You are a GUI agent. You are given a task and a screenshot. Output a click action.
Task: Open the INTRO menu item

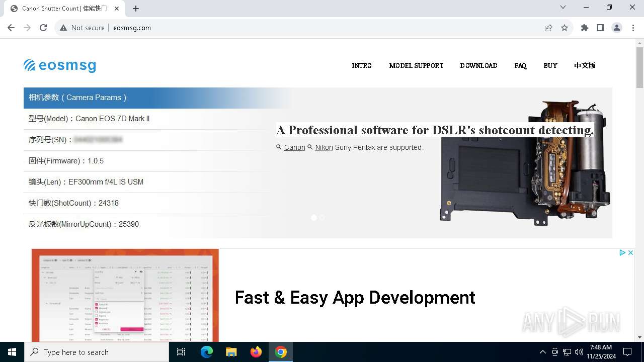(x=362, y=65)
